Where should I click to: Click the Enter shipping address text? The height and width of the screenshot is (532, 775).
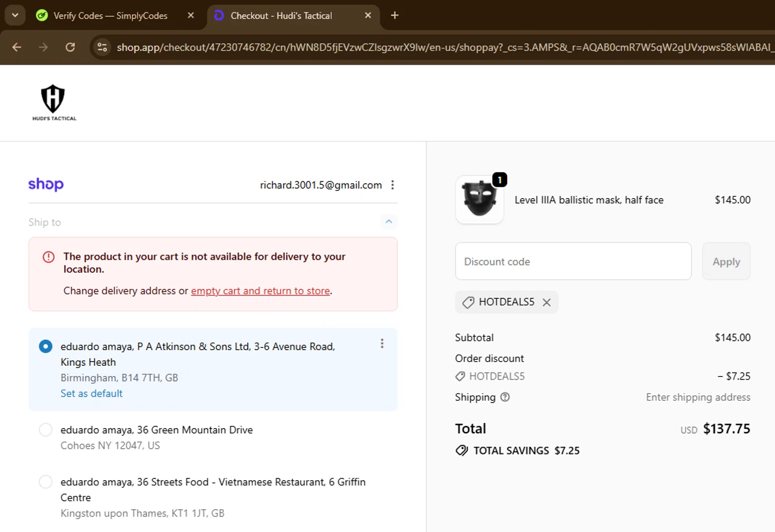click(698, 397)
